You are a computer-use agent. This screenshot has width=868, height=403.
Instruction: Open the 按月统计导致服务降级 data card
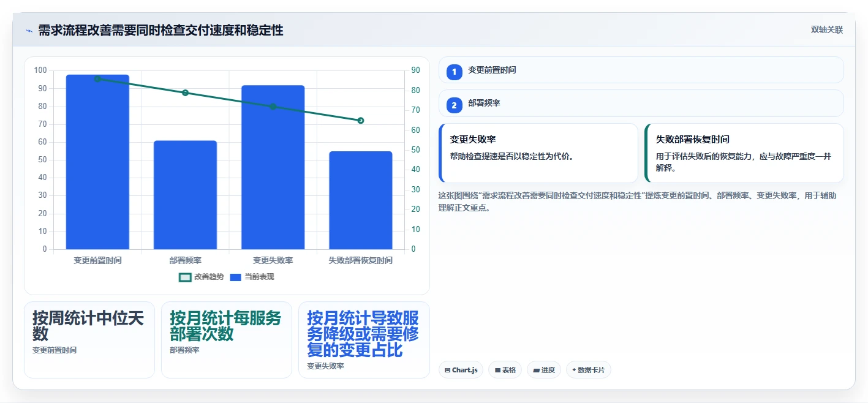pos(364,340)
